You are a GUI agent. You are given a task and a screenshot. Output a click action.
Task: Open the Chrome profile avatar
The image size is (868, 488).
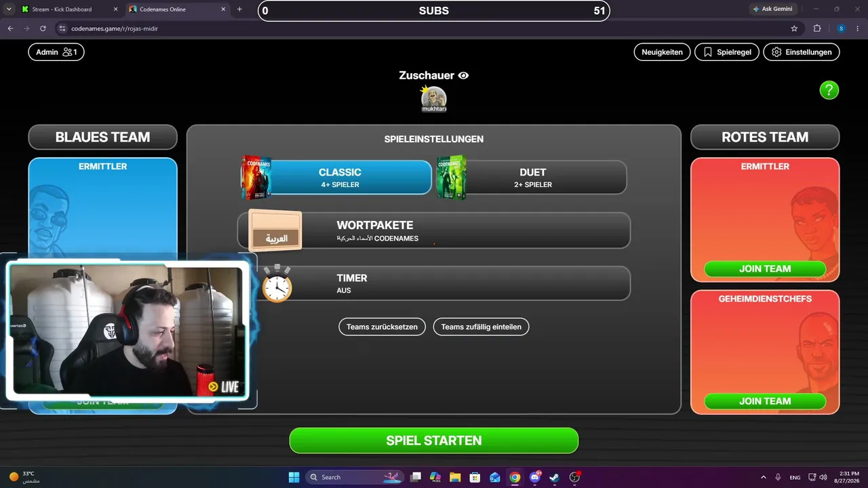point(841,28)
